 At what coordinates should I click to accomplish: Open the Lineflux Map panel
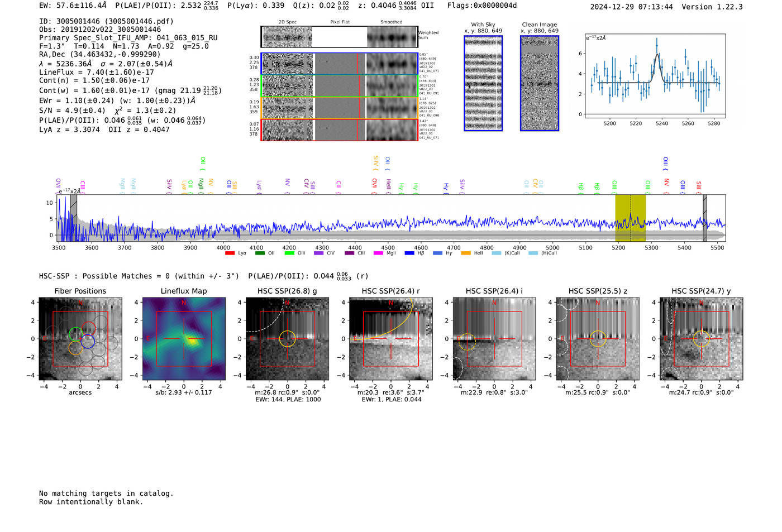[184, 339]
